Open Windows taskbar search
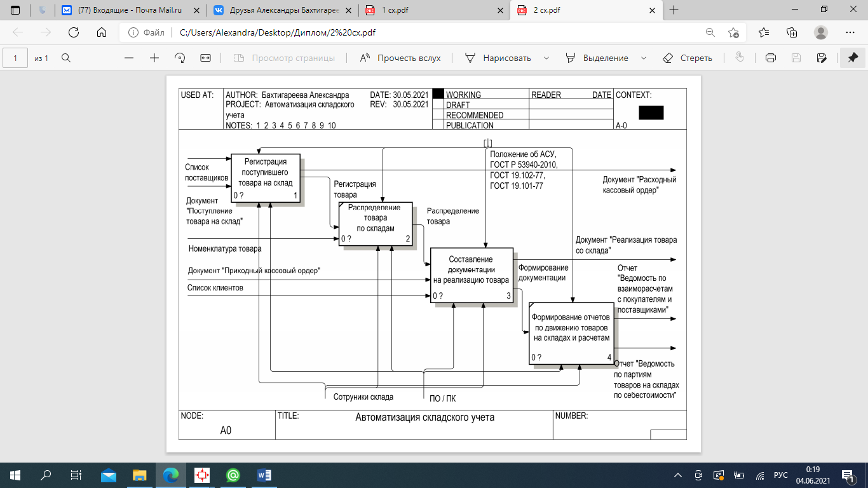Screen dimensions: 868x488 pyautogui.click(x=46, y=475)
